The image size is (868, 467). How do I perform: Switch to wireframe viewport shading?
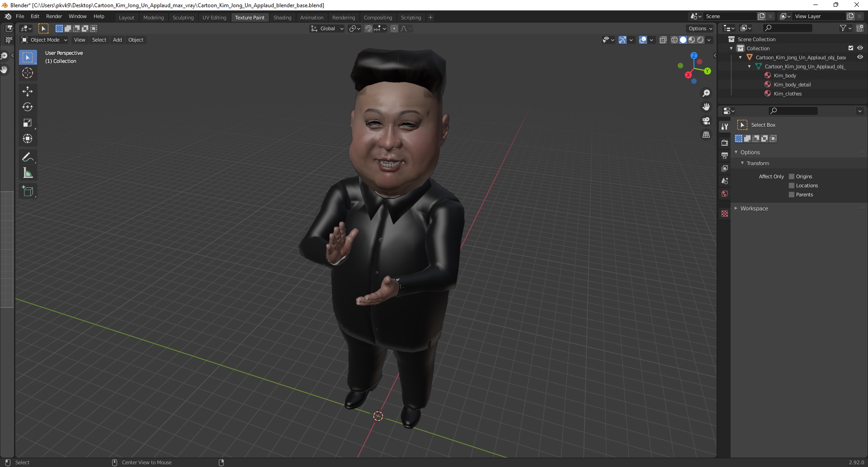(x=674, y=40)
